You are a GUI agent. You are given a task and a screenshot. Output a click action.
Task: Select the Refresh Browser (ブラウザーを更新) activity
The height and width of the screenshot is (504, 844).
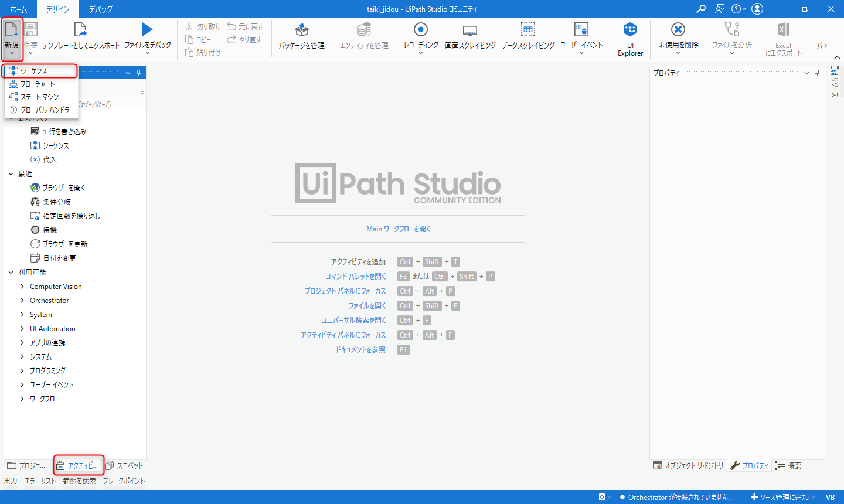(x=59, y=244)
